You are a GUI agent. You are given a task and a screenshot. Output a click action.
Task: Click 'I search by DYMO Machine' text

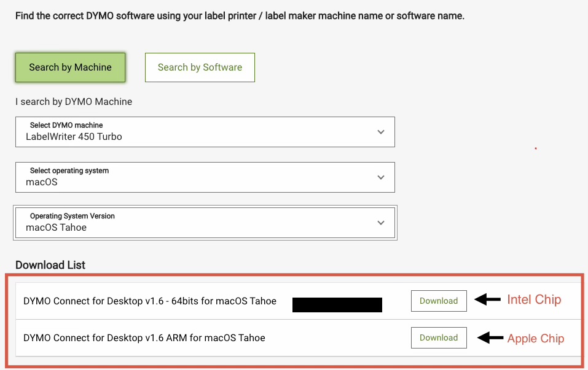tap(74, 101)
